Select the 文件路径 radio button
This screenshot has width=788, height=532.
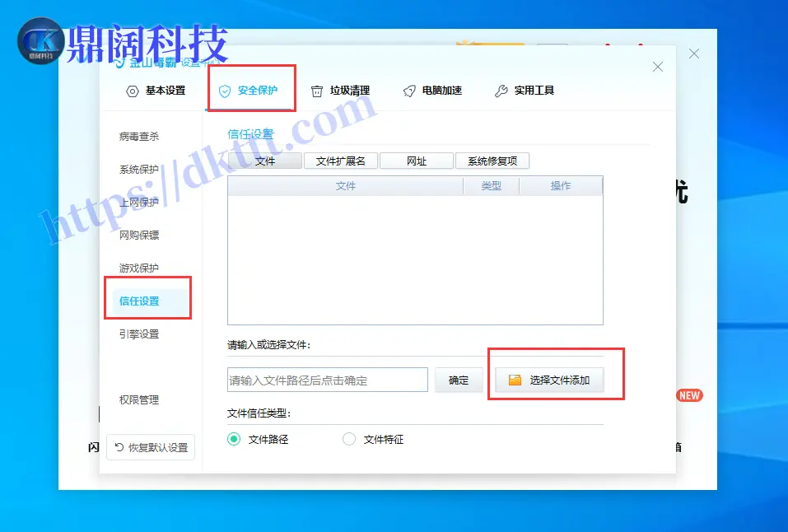coord(234,440)
